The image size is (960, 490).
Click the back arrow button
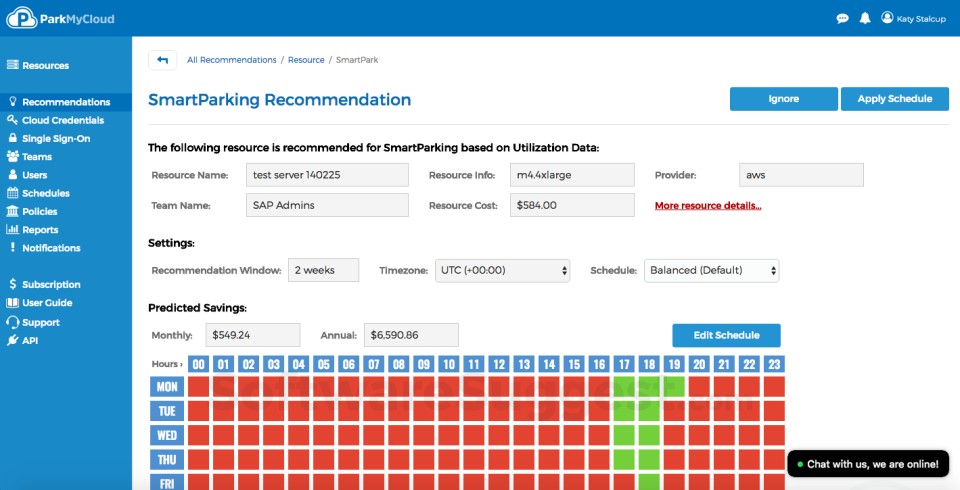click(x=162, y=60)
